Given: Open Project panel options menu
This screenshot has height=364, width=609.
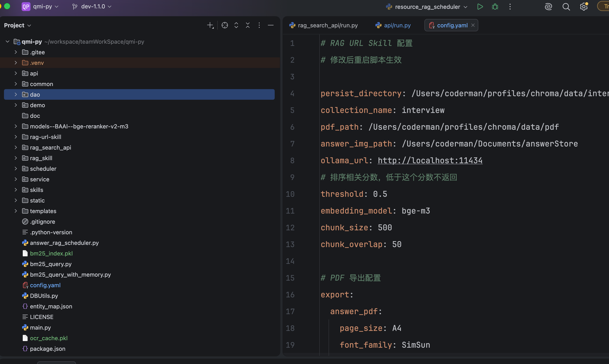Looking at the screenshot, I should pyautogui.click(x=259, y=25).
